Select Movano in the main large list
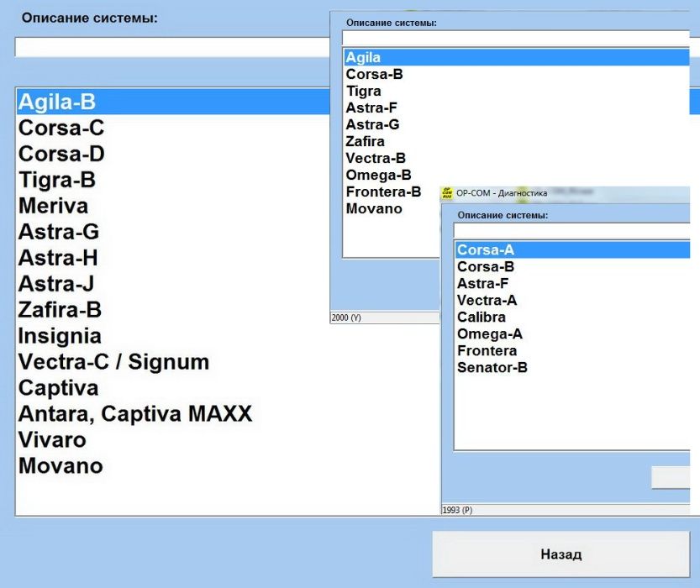The height and width of the screenshot is (588, 700). click(x=61, y=465)
